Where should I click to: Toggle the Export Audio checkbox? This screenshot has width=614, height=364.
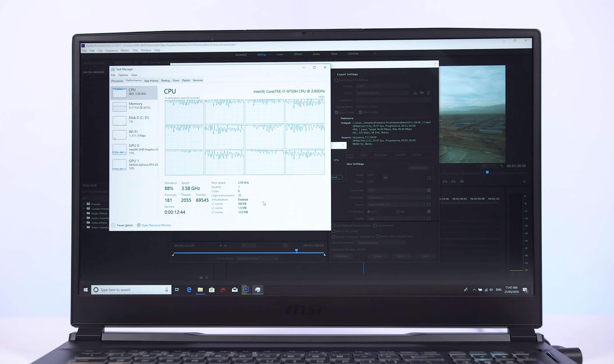(x=360, y=112)
